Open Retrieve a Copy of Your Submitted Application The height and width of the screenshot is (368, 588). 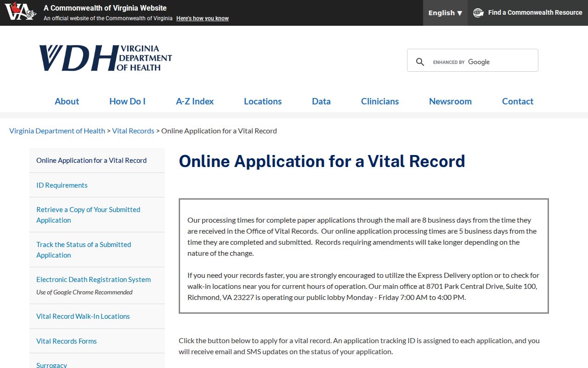[x=97, y=215]
